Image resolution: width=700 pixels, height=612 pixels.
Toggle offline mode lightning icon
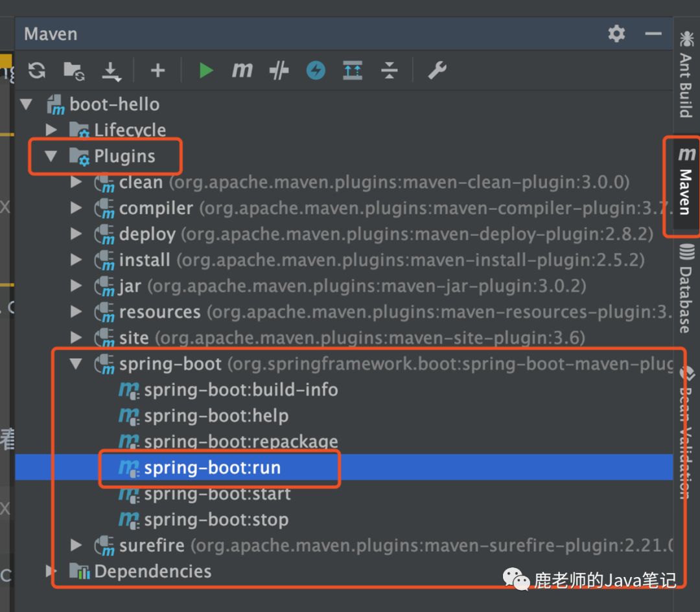(316, 71)
